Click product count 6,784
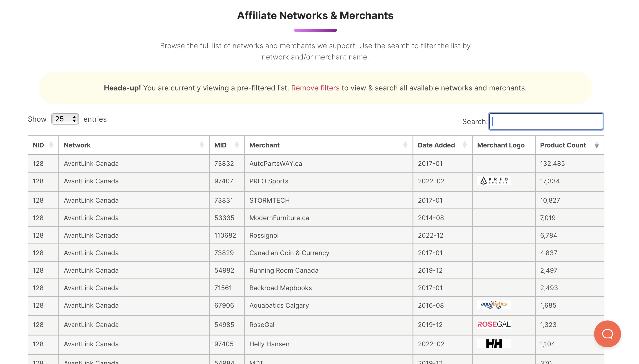This screenshot has width=639, height=364. point(548,235)
